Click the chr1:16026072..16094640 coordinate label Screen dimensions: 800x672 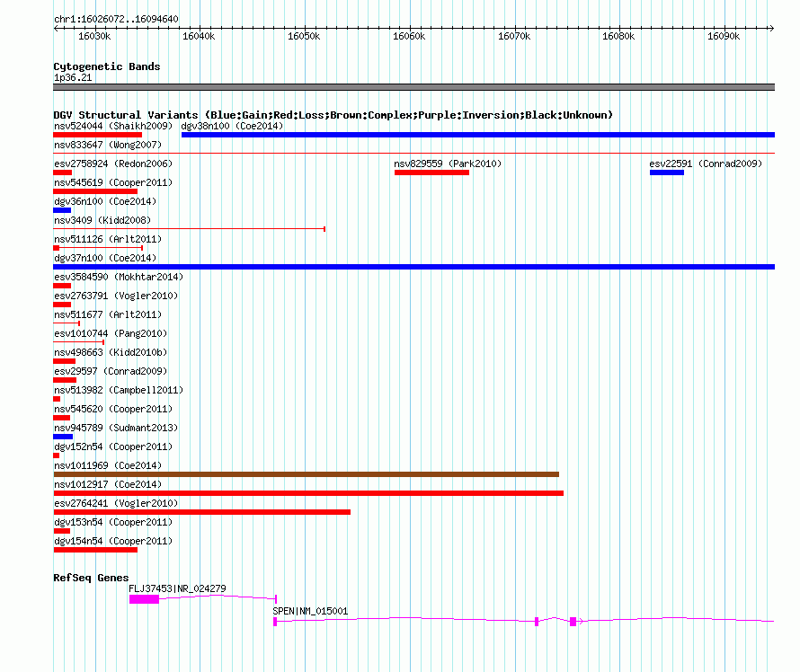pyautogui.click(x=116, y=20)
